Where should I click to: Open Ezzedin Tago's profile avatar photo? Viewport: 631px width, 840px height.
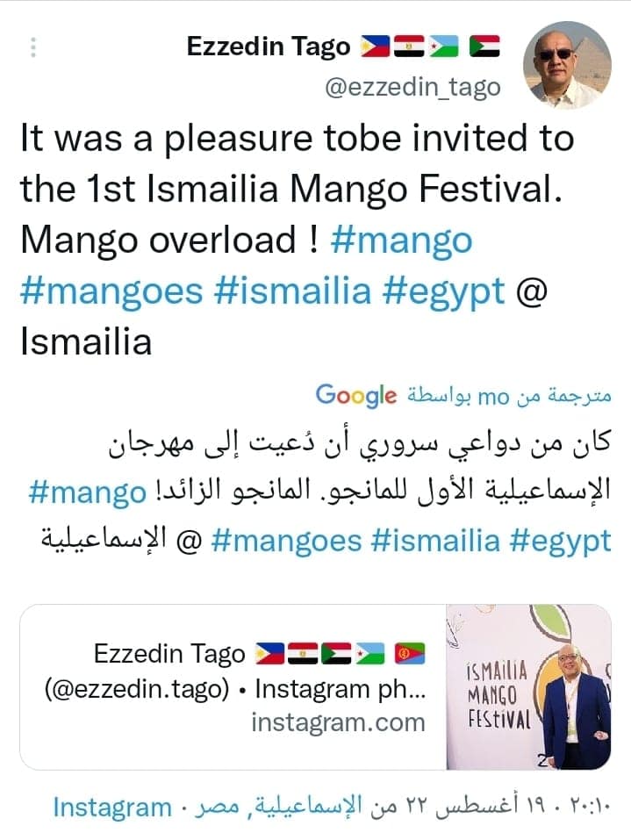pos(566,66)
